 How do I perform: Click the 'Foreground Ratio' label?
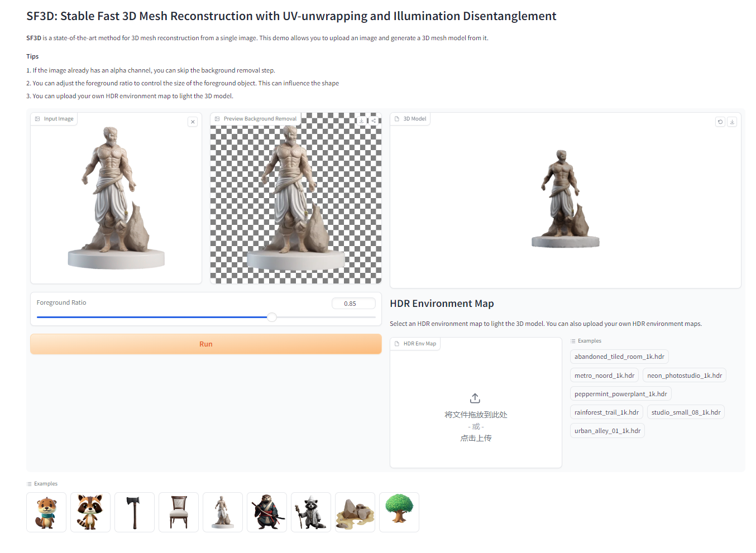point(61,302)
